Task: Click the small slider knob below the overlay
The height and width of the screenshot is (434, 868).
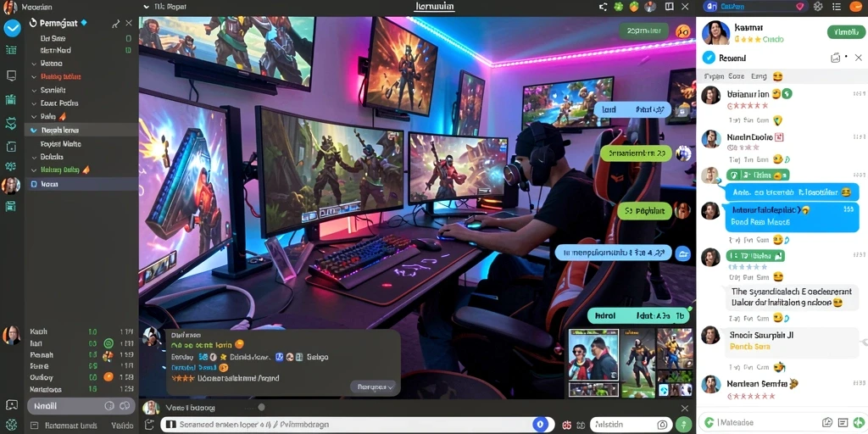Action: 261,408
